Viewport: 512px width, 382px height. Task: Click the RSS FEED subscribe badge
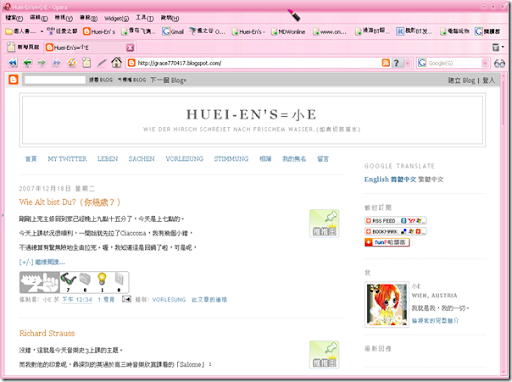coord(395,221)
